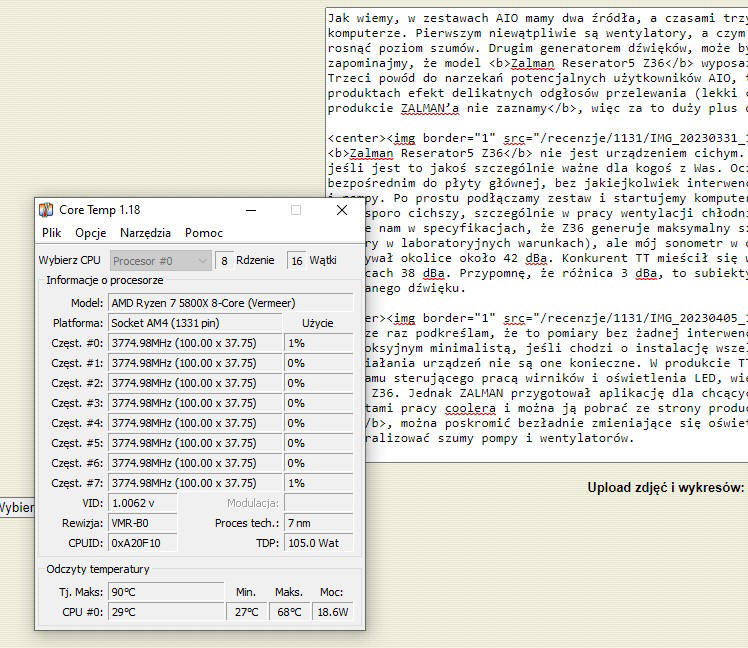
Task: Open the Plik menu
Action: [52, 233]
